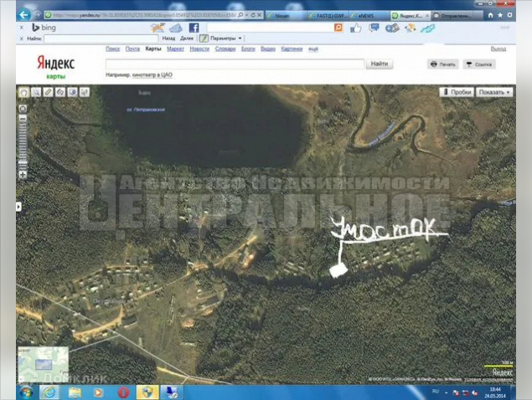532x400 pixels.
Task: Select the hand pan map tool
Action: click(23, 92)
